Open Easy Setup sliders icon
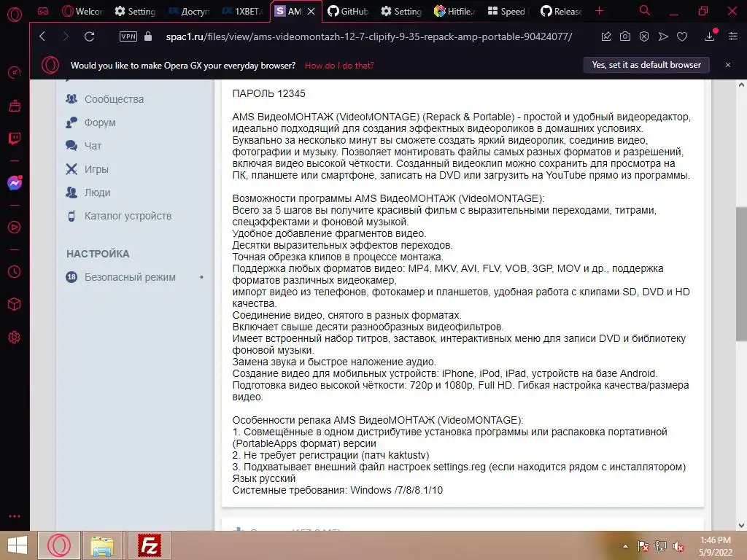This screenshot has height=560, width=747. [x=733, y=36]
